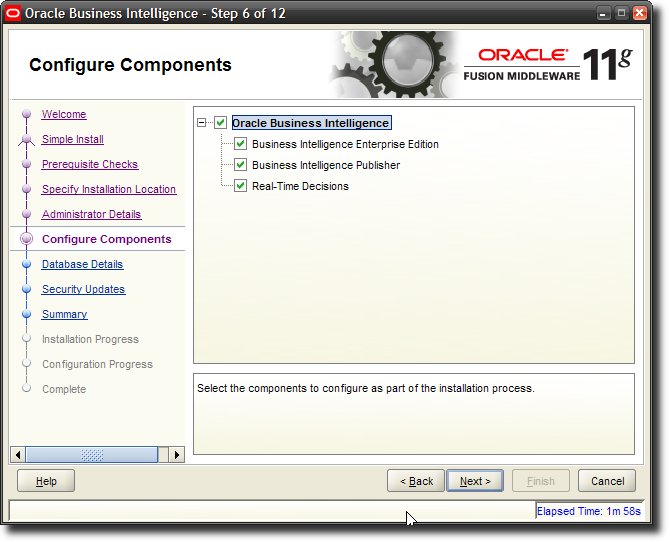Click the disabled Finish button
This screenshot has width=670, height=542.
tap(541, 481)
